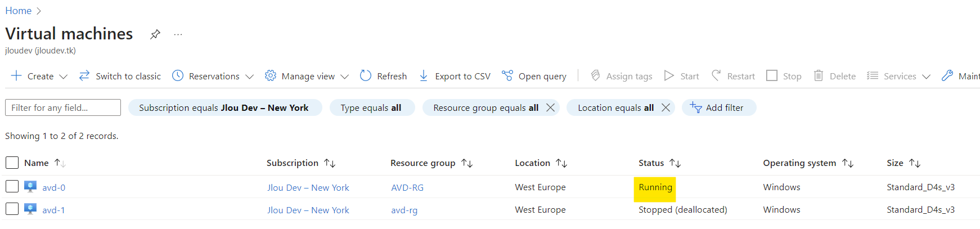This screenshot has height=229, width=980.
Task: Click the Refresh label
Action: pos(392,76)
